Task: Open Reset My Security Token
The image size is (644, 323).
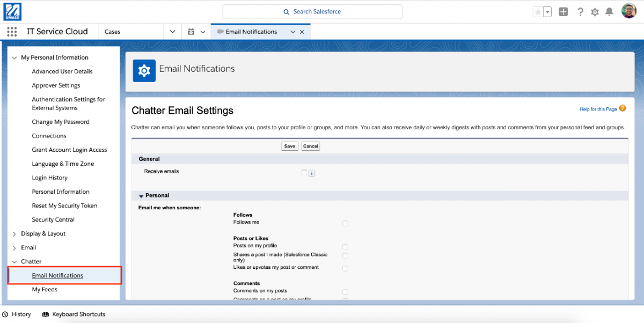Action: click(64, 205)
